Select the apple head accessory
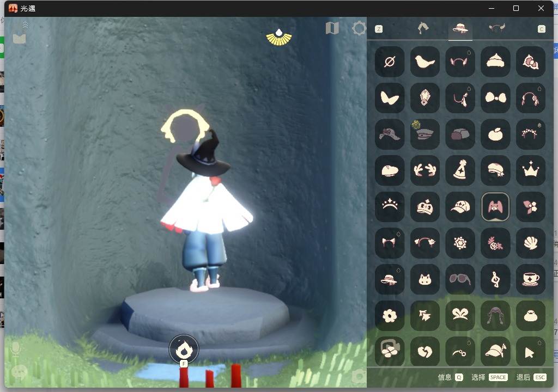This screenshot has height=392, width=558. coord(495,134)
